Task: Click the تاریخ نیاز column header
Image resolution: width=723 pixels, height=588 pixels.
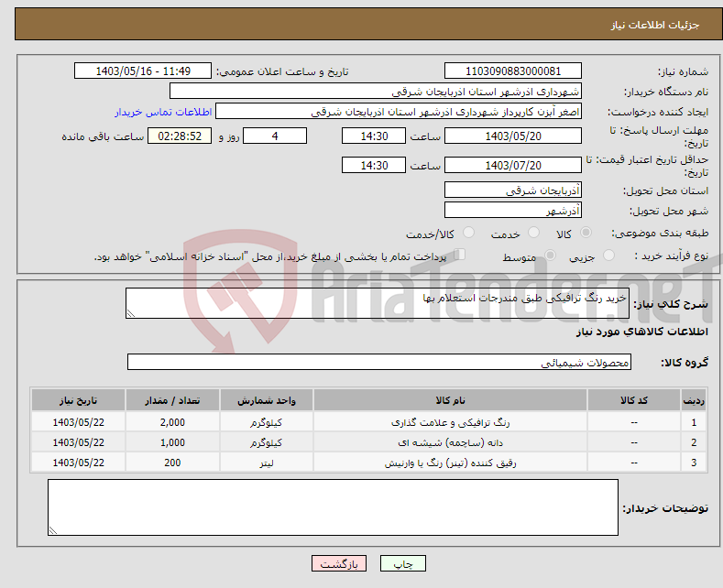Action: point(79,400)
